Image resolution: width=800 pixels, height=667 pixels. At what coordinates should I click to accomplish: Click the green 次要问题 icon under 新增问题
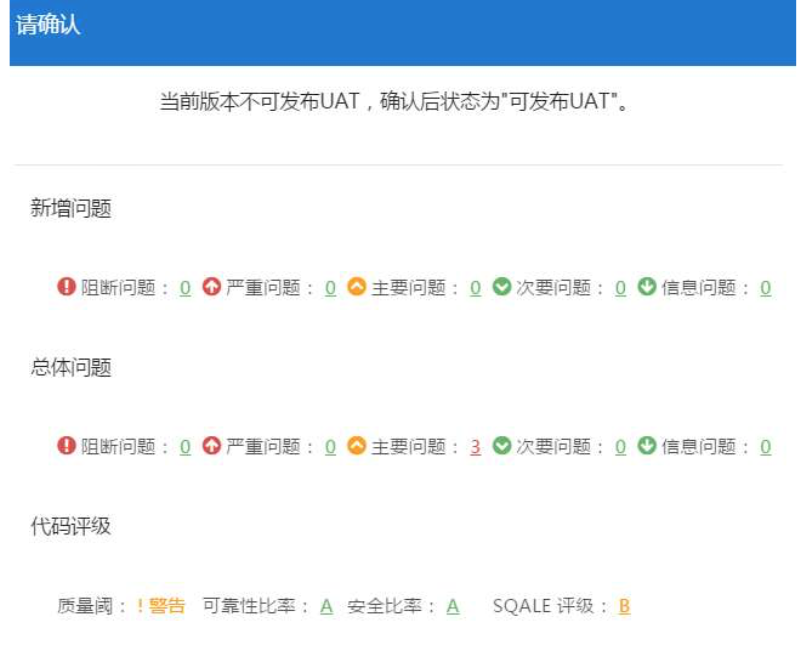coord(502,287)
